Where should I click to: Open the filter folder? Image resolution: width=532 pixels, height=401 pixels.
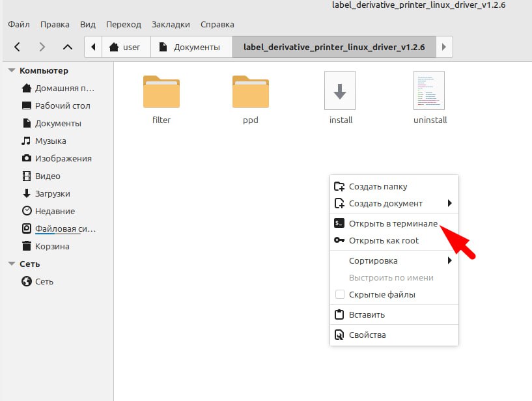(161, 92)
